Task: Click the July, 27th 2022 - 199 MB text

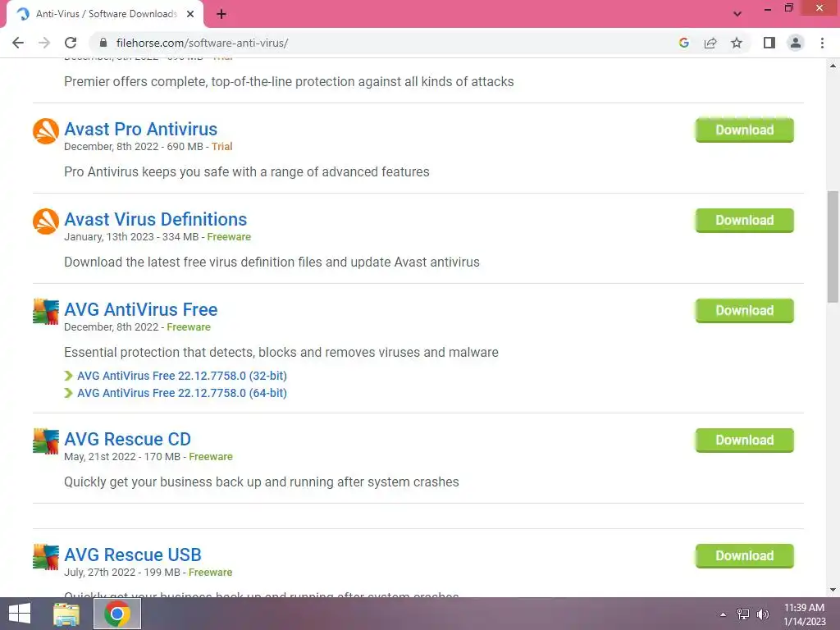Action: (x=122, y=573)
